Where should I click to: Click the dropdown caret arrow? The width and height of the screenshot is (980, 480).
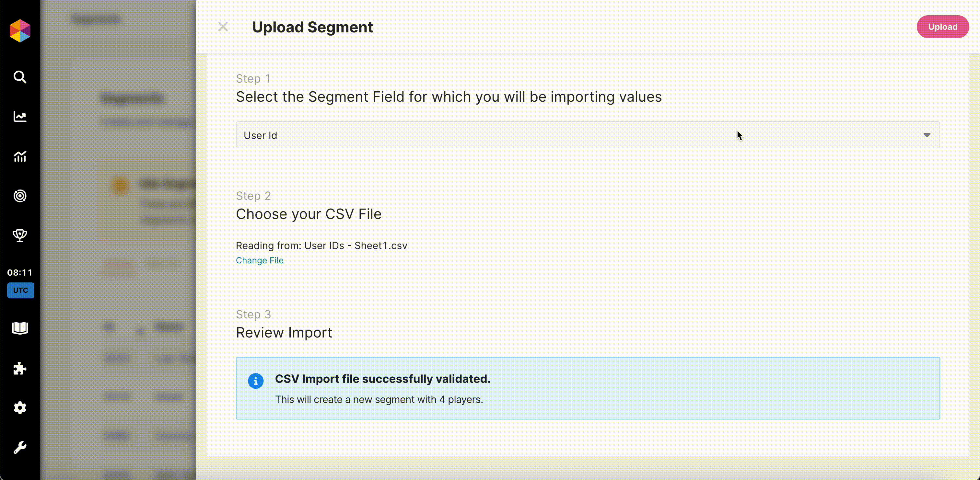927,135
